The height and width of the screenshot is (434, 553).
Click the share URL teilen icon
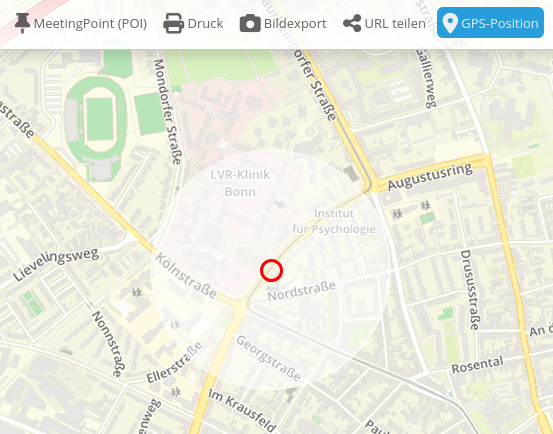(x=352, y=24)
